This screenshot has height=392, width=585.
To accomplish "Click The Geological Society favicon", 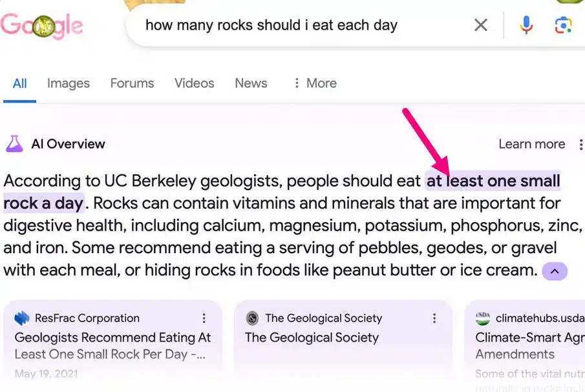I will 253,318.
